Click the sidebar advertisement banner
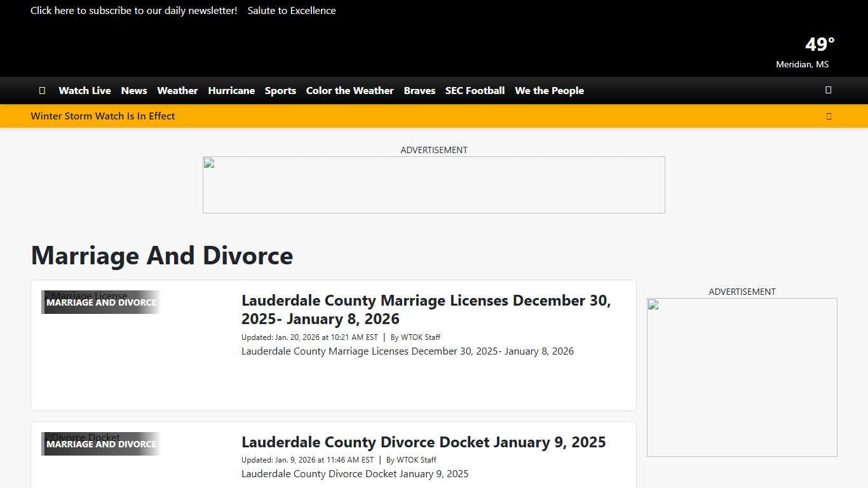Viewport: 868px width, 488px height. 742,376
